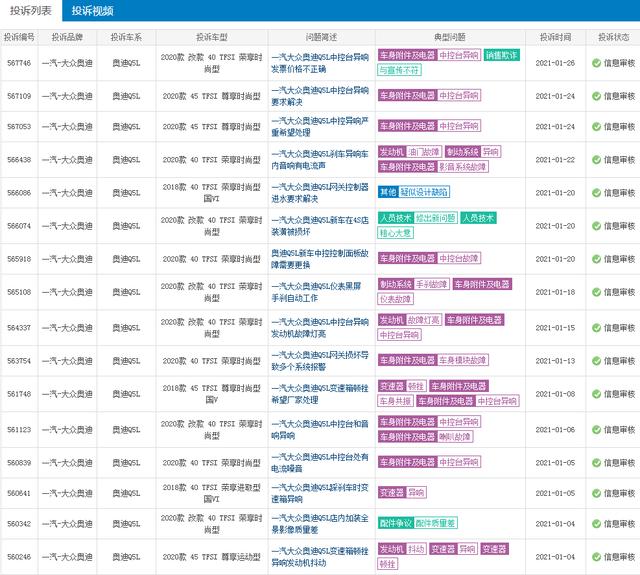The image size is (640, 575).
Task: Select the model cell 2020款 45 TFSI 尊享运动型
Action: click(x=211, y=557)
